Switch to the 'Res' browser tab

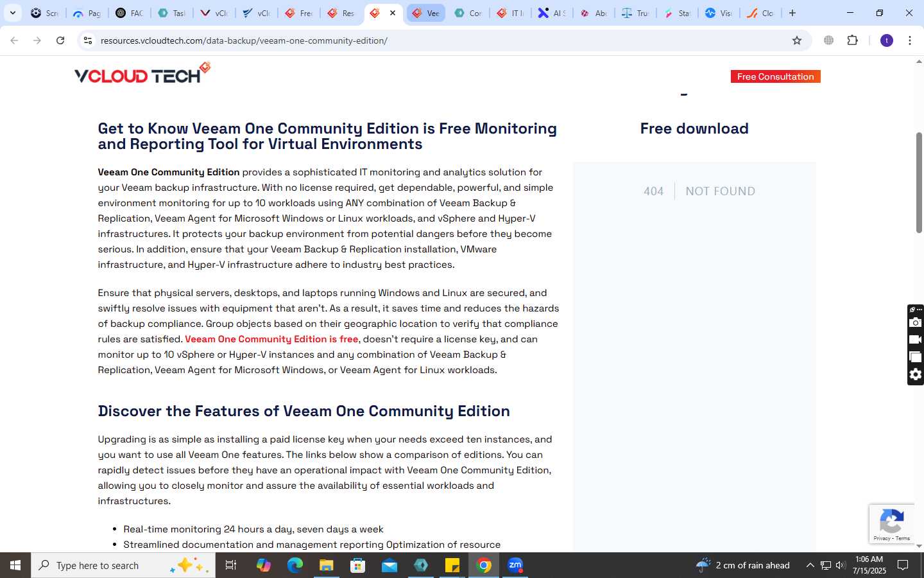[x=341, y=13]
